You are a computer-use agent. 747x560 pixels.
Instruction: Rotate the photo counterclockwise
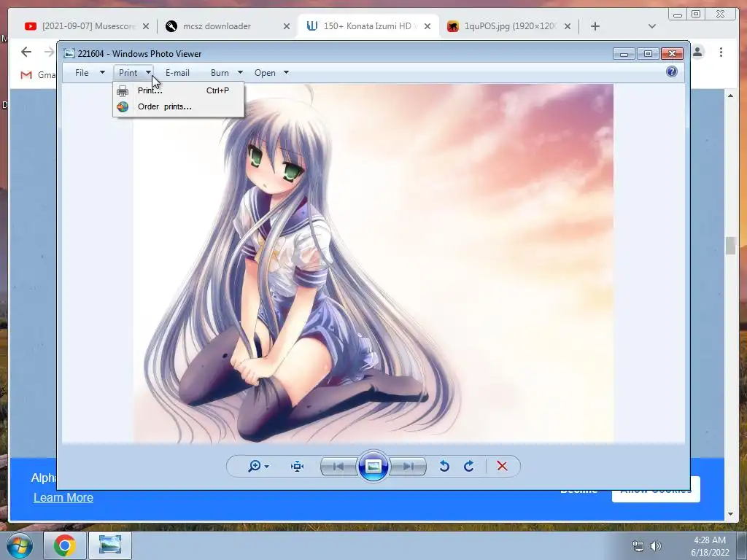coord(444,466)
